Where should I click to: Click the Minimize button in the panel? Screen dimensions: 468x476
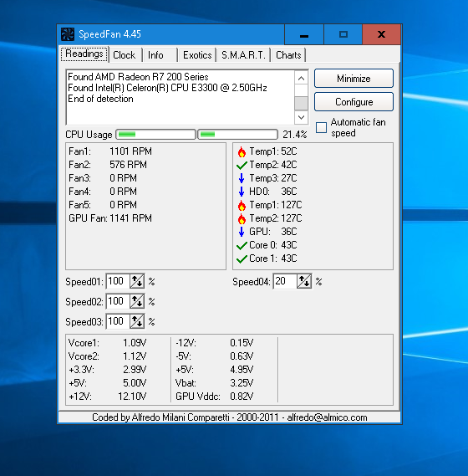click(x=354, y=79)
